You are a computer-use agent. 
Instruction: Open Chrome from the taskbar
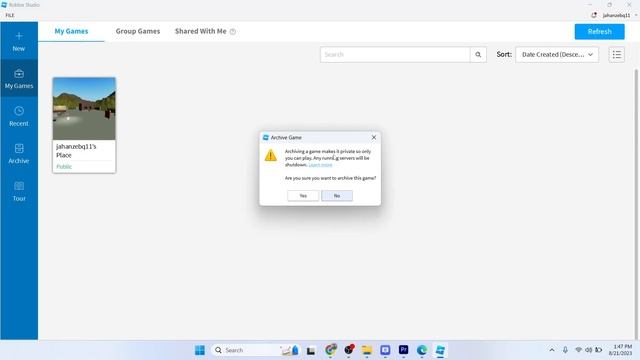[331, 350]
